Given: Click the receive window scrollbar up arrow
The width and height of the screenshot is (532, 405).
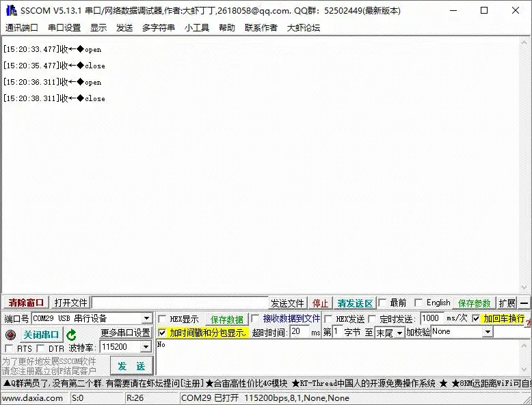Looking at the screenshot, I should (x=524, y=43).
